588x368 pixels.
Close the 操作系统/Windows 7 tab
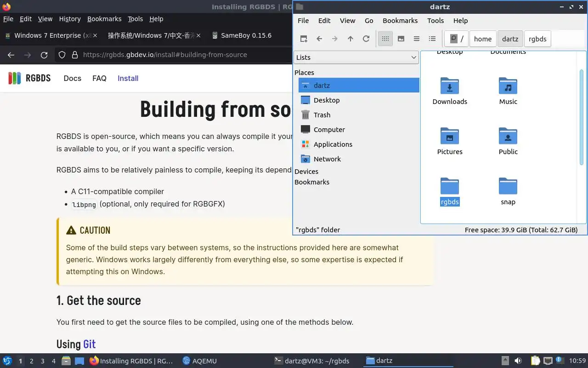pyautogui.click(x=198, y=35)
